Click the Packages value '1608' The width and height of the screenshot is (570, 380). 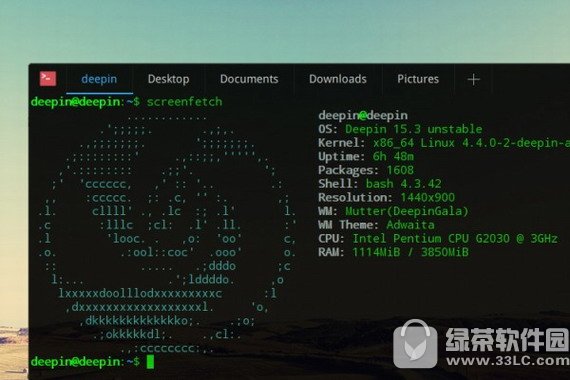pyautogui.click(x=400, y=170)
